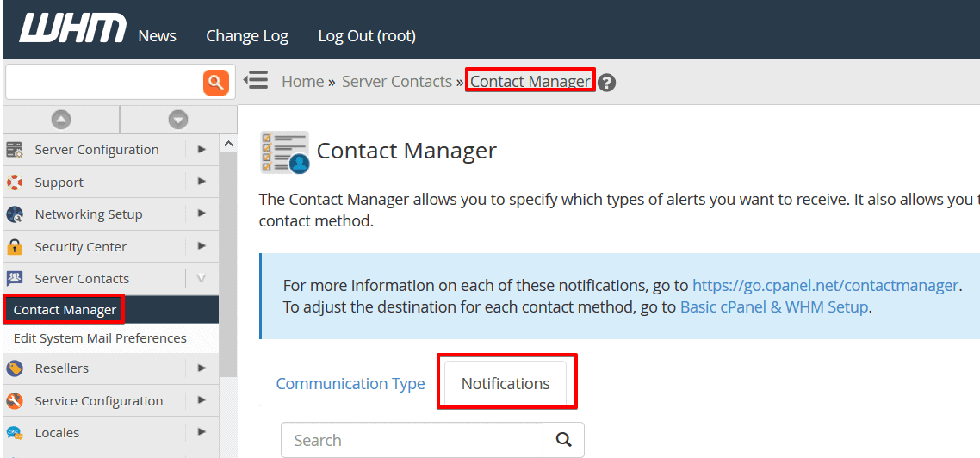Toggle the sidebar menu hamburger icon
980x458 pixels.
(x=256, y=81)
